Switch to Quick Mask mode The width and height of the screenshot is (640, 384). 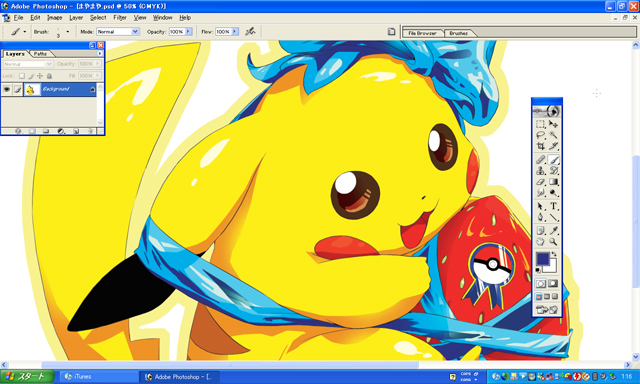553,284
